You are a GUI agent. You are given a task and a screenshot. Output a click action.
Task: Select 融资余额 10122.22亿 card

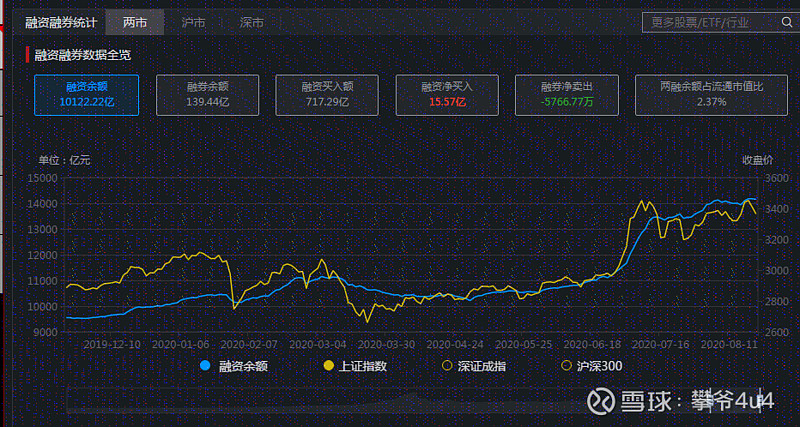(x=87, y=95)
